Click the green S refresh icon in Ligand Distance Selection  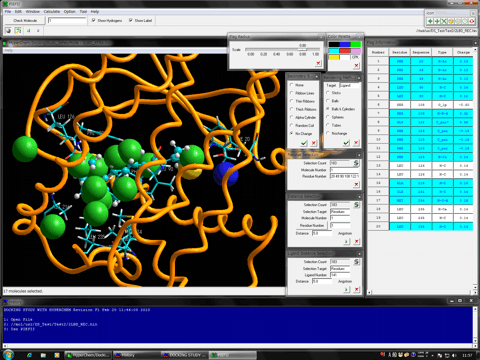tap(356, 262)
